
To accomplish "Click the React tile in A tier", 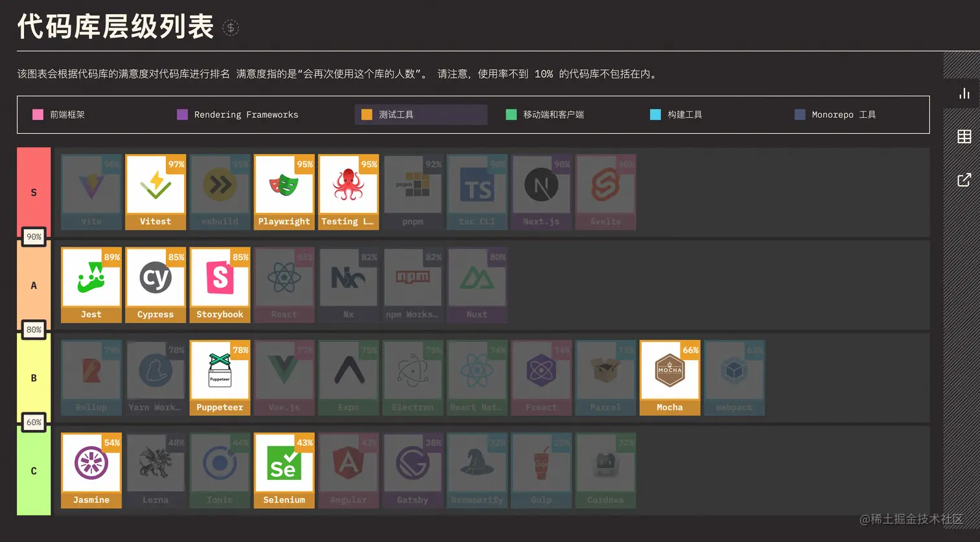I will (x=284, y=285).
